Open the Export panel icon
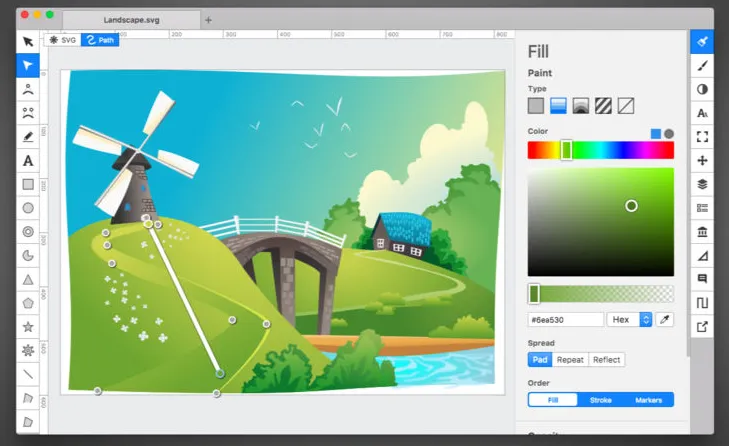 click(x=702, y=327)
